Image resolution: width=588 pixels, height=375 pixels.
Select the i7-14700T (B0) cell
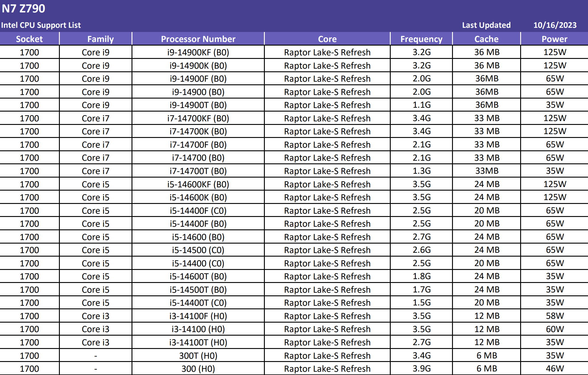(198, 171)
